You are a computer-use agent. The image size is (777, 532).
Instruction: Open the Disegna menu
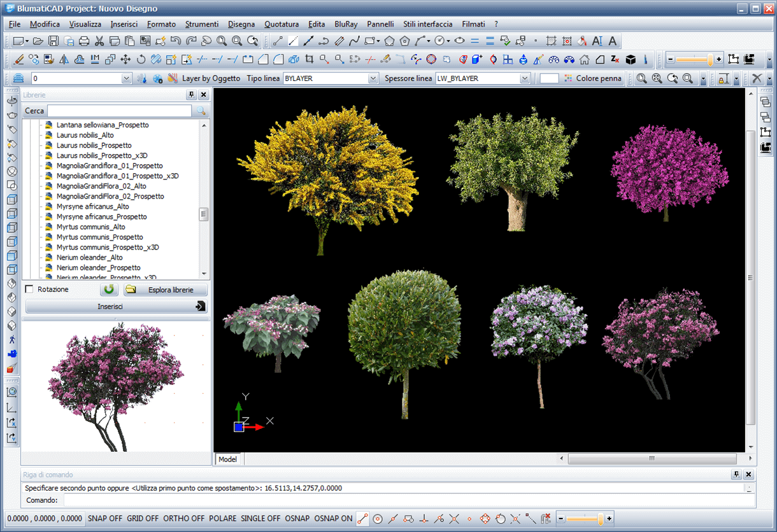click(241, 24)
